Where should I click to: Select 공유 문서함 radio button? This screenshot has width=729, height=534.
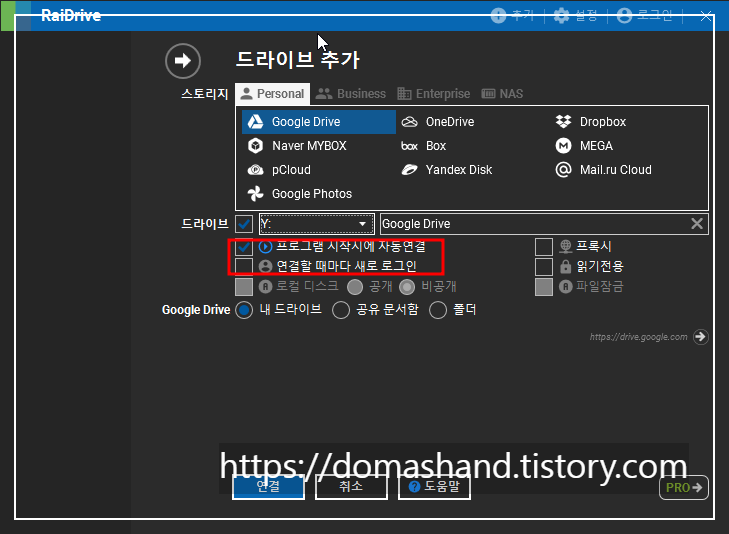pyautogui.click(x=341, y=310)
